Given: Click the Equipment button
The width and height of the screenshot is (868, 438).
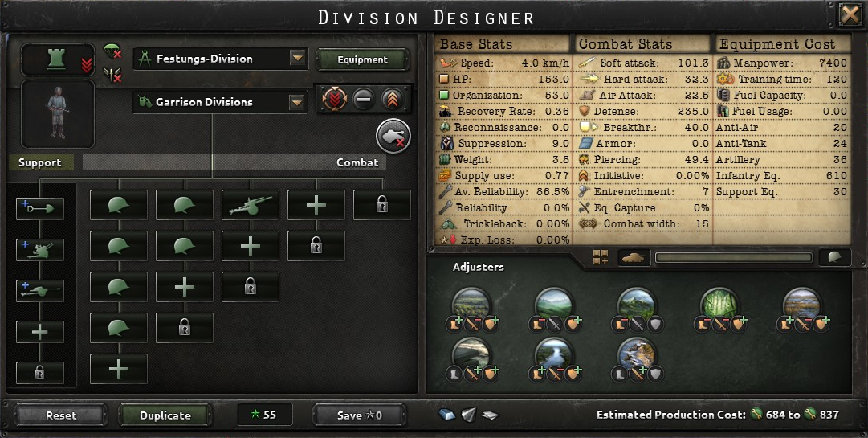Looking at the screenshot, I should click(363, 59).
